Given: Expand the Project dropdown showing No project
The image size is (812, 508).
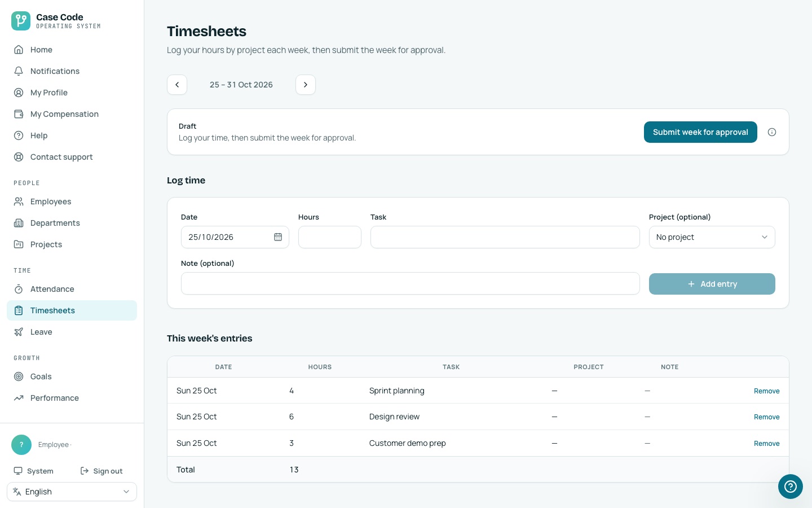Looking at the screenshot, I should click(x=712, y=237).
